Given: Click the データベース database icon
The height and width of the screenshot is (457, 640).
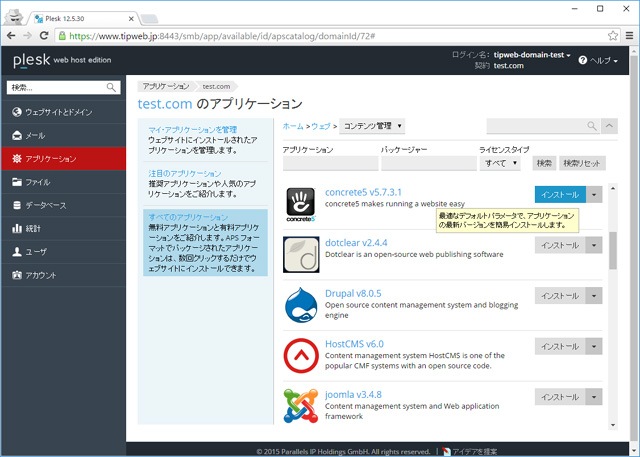Looking at the screenshot, I should point(17,205).
